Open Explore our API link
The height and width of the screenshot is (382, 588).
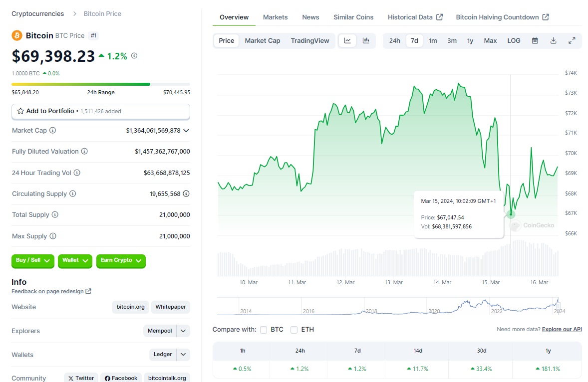click(x=562, y=329)
